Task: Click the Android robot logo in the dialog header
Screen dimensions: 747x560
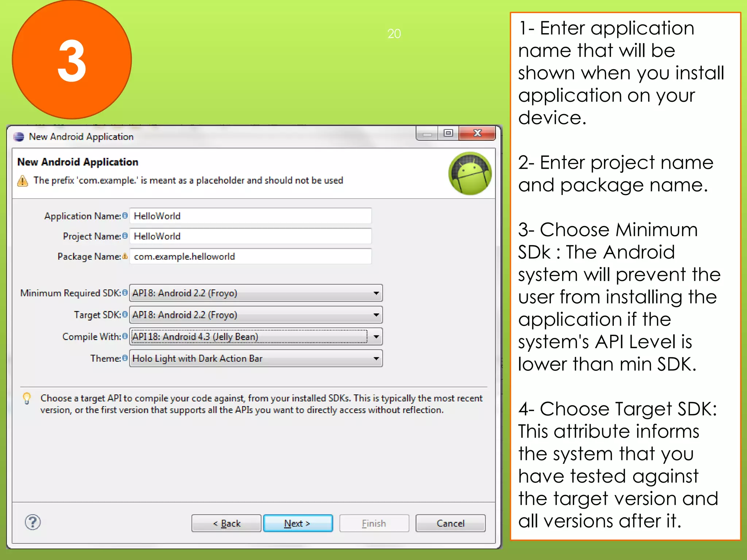Action: [470, 174]
